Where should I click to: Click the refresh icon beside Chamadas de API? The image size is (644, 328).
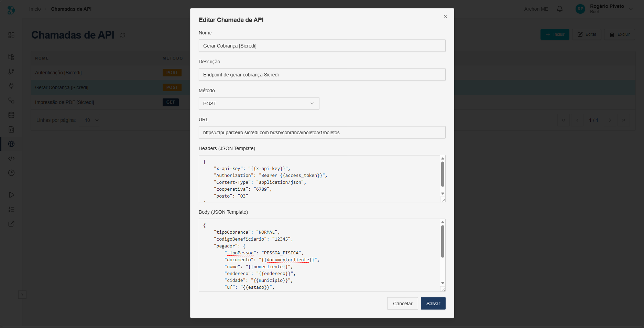pyautogui.click(x=123, y=35)
